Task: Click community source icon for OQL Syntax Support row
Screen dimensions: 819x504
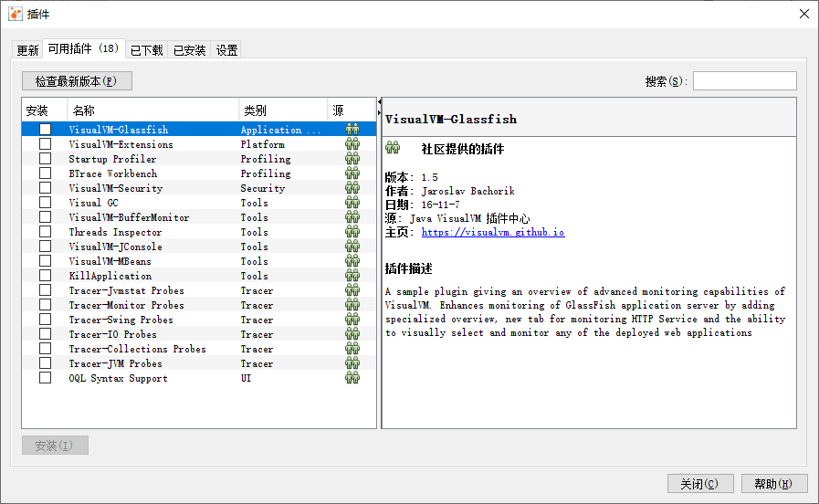Action: coord(352,378)
